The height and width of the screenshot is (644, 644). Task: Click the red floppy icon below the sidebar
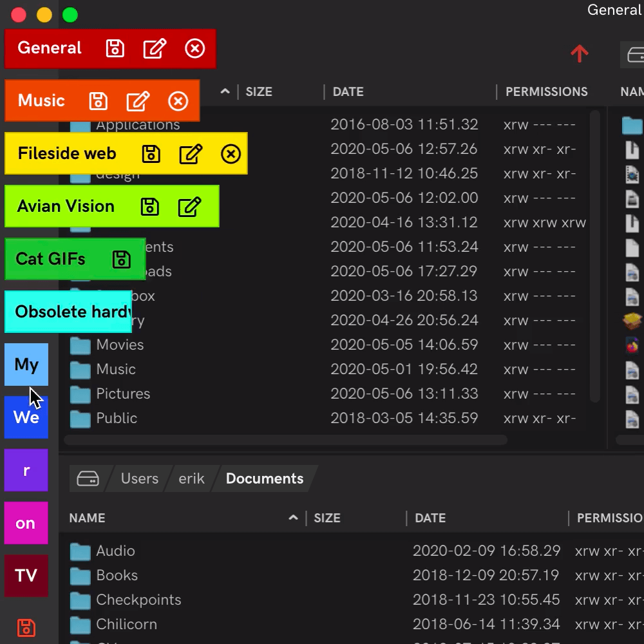[26, 628]
